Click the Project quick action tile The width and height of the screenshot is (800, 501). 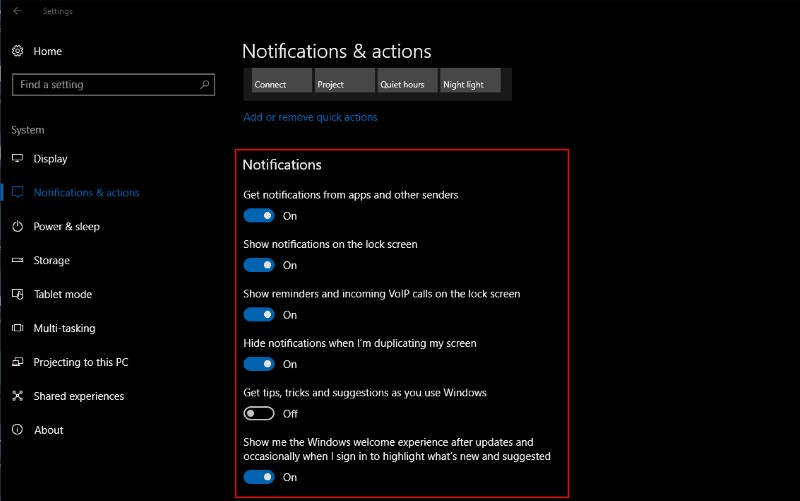(344, 80)
